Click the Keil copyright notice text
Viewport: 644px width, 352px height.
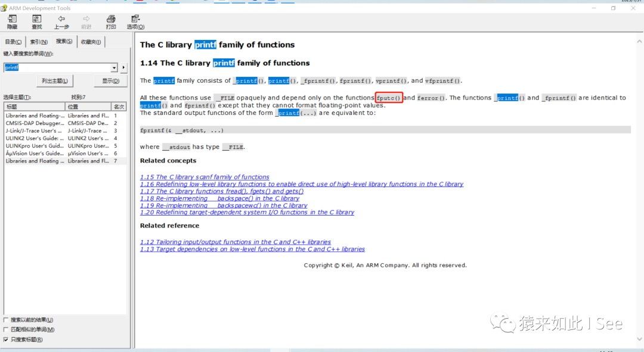pos(385,266)
